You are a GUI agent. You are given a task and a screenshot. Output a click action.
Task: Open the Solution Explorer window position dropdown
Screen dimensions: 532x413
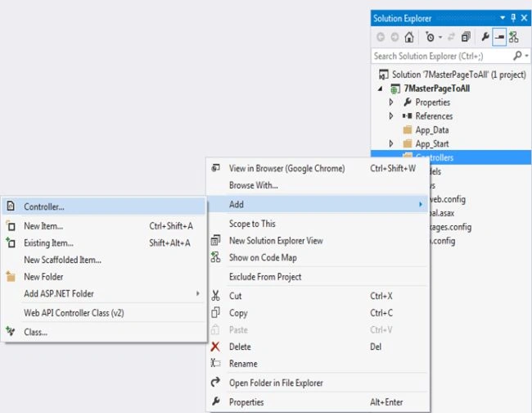click(x=503, y=18)
